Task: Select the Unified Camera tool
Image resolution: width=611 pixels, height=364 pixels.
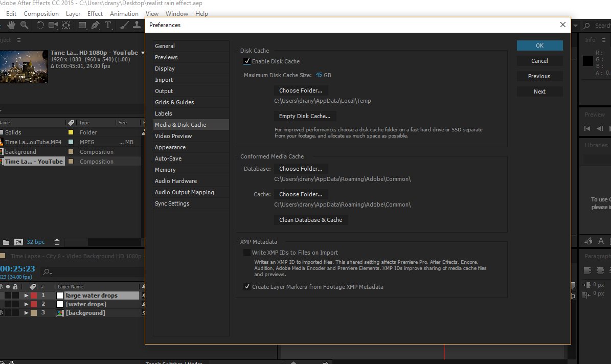Action: click(x=53, y=25)
